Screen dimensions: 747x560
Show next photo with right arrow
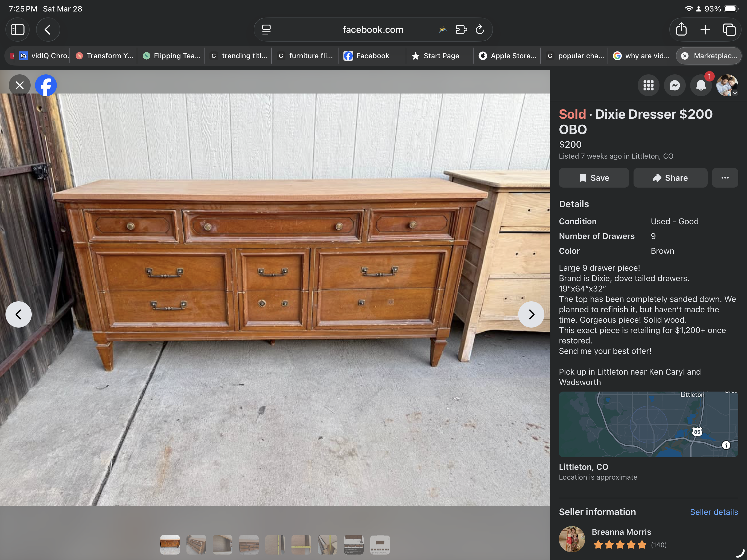tap(531, 314)
